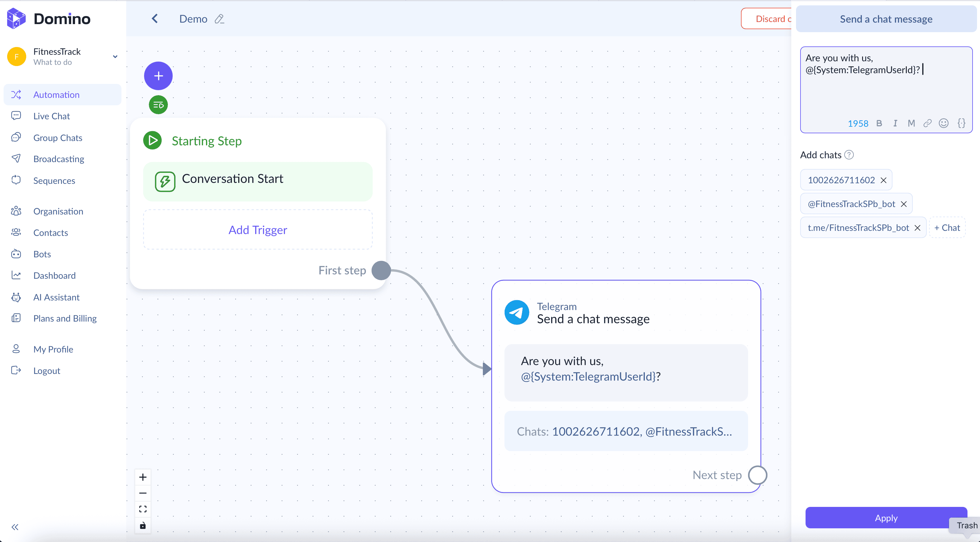Open Sequences in the sidebar

(54, 181)
